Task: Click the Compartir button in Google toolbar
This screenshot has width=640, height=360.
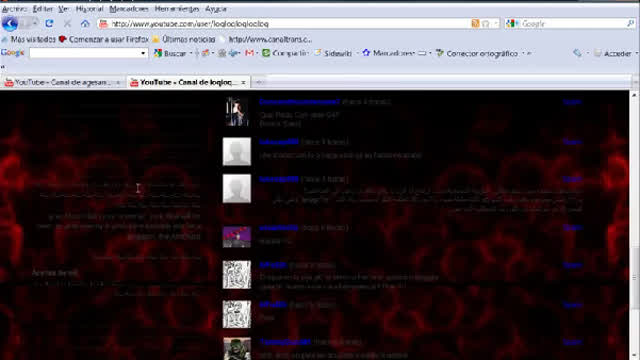Action: point(285,53)
